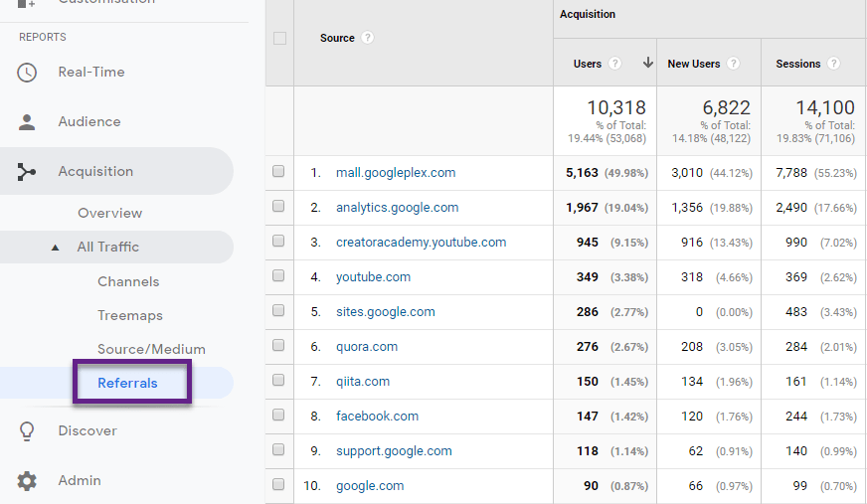
Task: Open the Channels report
Action: tap(128, 282)
